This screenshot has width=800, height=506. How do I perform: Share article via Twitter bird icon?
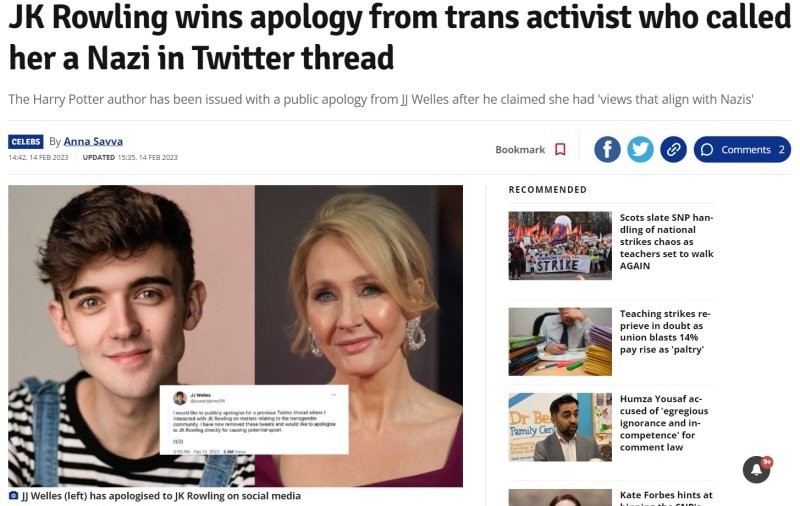tap(640, 149)
